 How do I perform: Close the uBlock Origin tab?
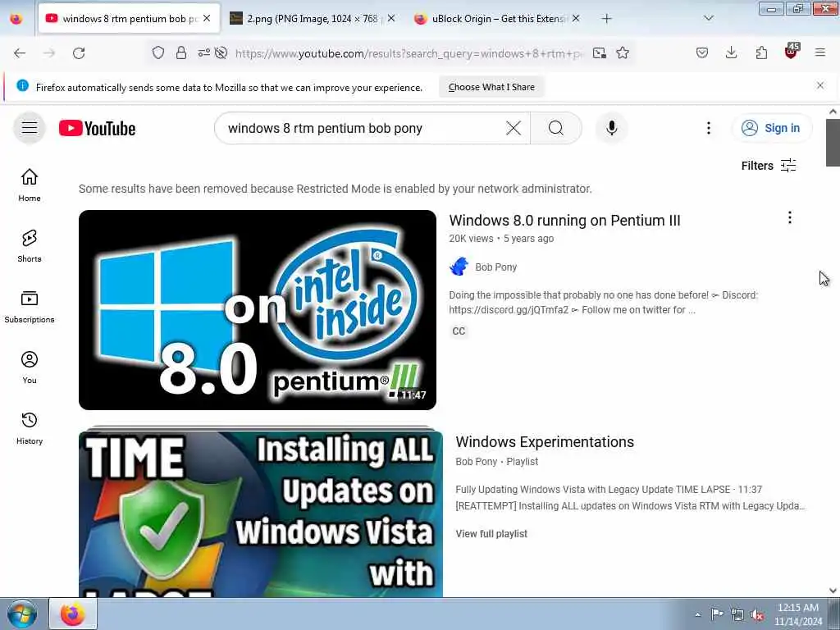pos(576,18)
